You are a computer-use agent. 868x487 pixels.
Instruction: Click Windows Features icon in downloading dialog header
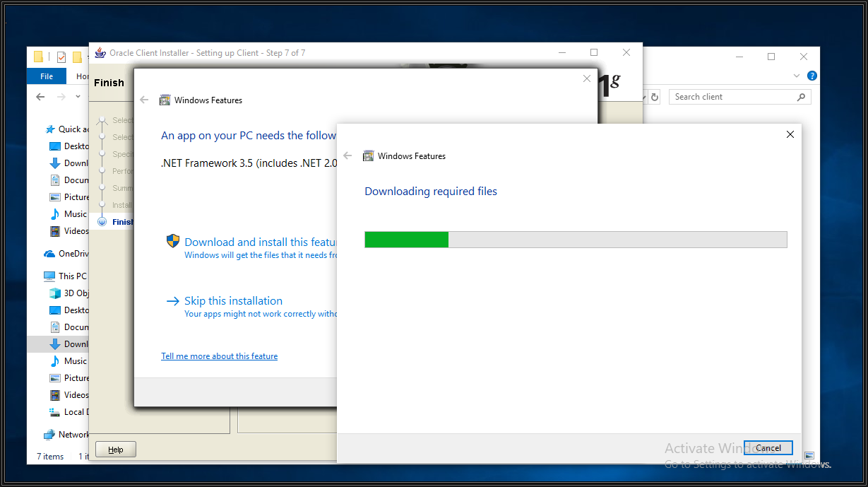[368, 156]
